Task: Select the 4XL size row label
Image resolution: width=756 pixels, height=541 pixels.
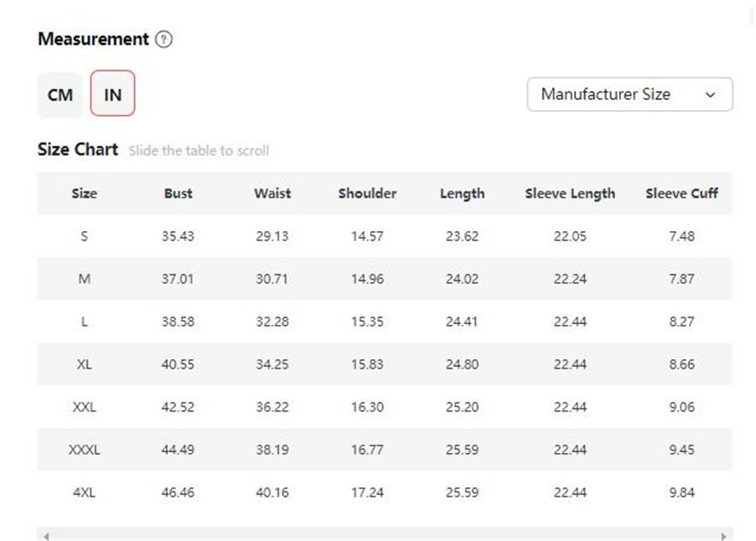Action: (85, 492)
